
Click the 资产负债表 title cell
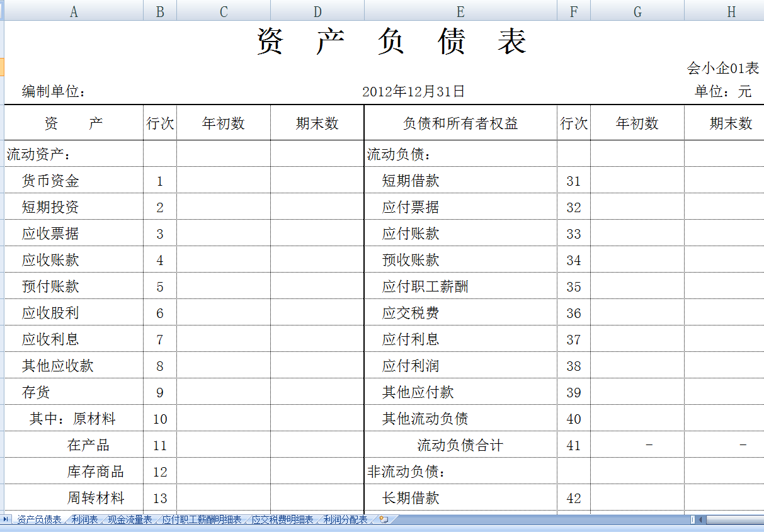pyautogui.click(x=392, y=42)
